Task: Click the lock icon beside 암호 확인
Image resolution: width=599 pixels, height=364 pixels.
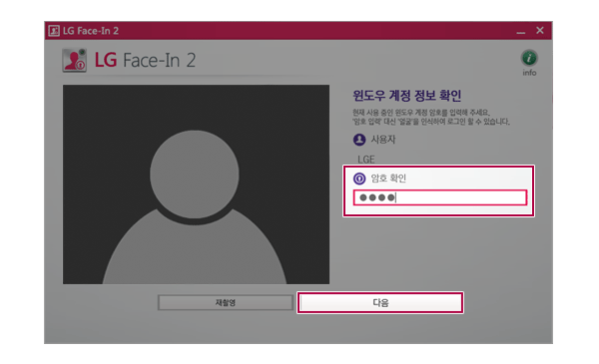Action: tap(359, 179)
